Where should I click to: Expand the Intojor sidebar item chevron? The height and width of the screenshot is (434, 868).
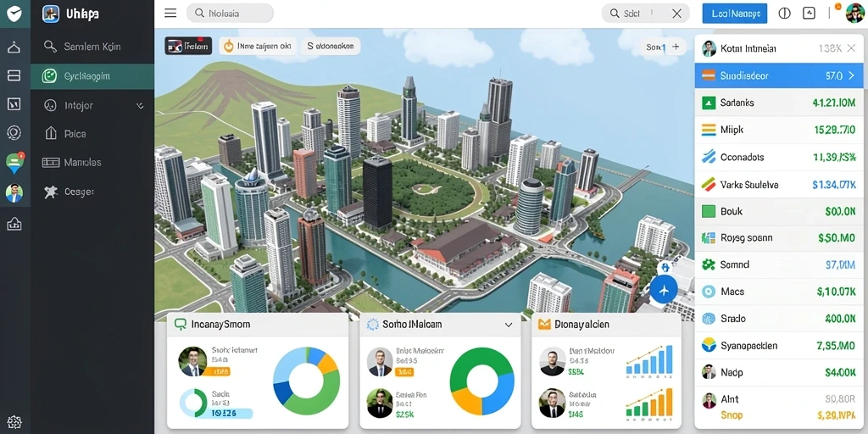pyautogui.click(x=140, y=105)
